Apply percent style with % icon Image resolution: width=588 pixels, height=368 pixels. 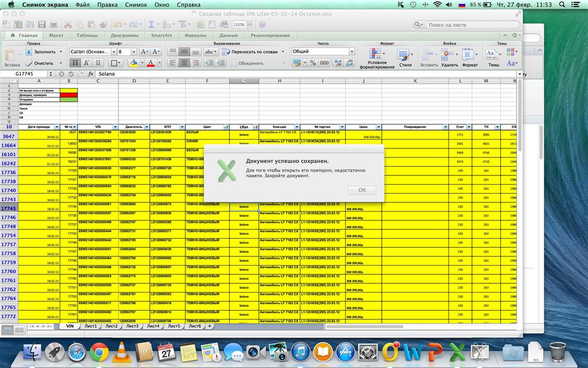(313, 63)
